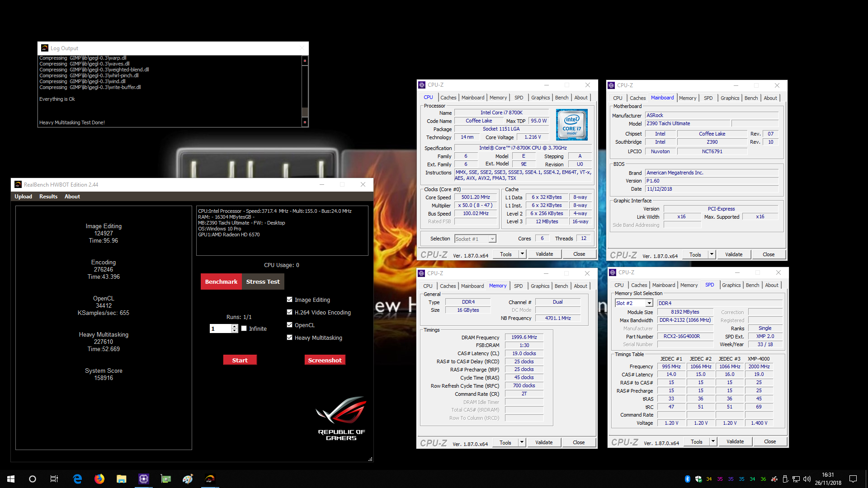Open Windows Defender tray icon
This screenshot has width=868, height=488.
click(x=698, y=479)
